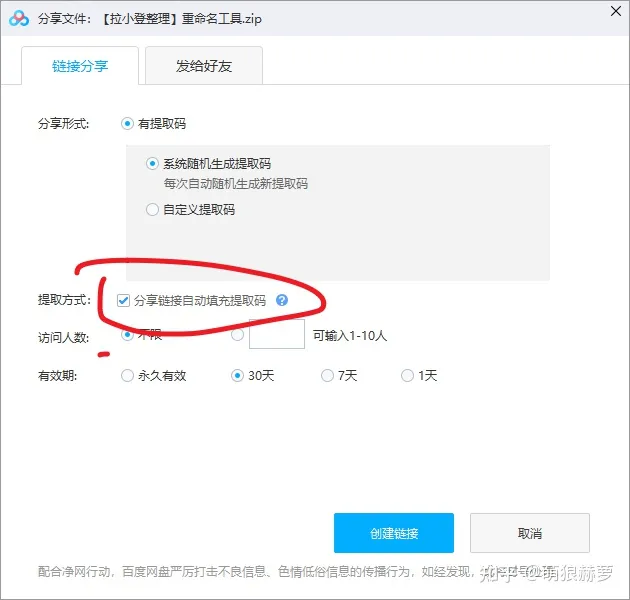630x600 pixels.
Task: Select 不限 for visitor count
Action: click(x=127, y=335)
